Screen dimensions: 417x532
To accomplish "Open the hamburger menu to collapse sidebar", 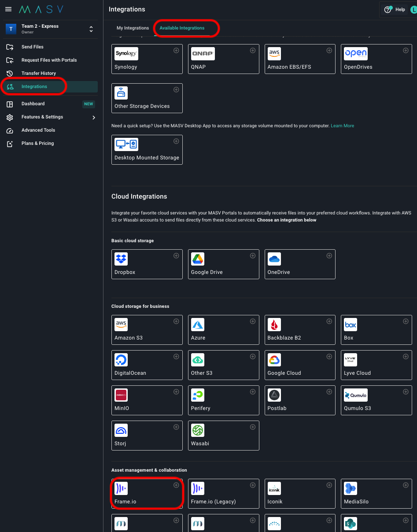I will tap(8, 9).
